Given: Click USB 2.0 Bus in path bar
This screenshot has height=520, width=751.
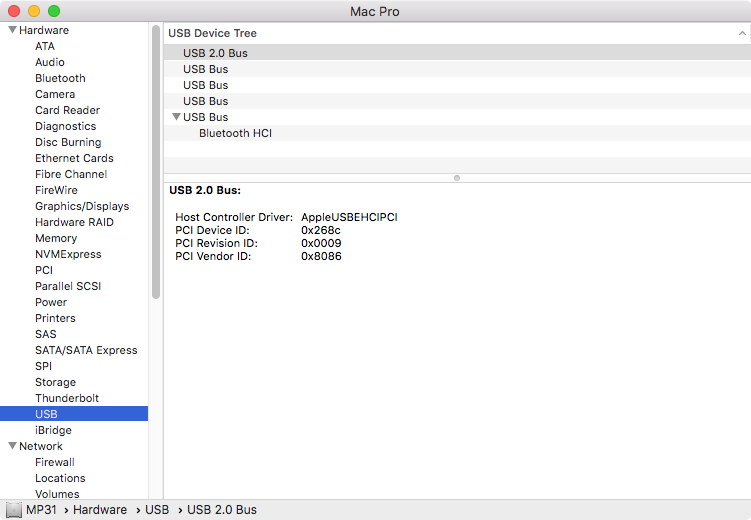Looking at the screenshot, I should tap(222, 510).
